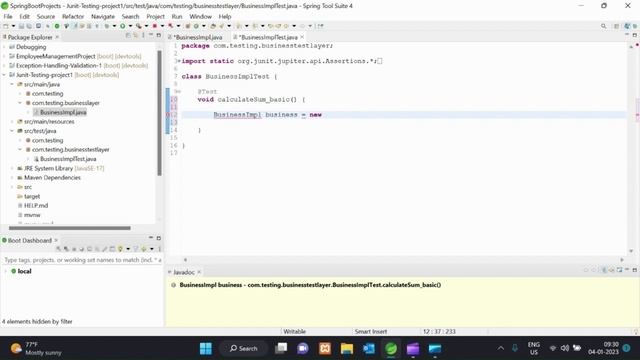Open Package Explorer view menu
This screenshot has width=640, height=360.
click(x=143, y=36)
